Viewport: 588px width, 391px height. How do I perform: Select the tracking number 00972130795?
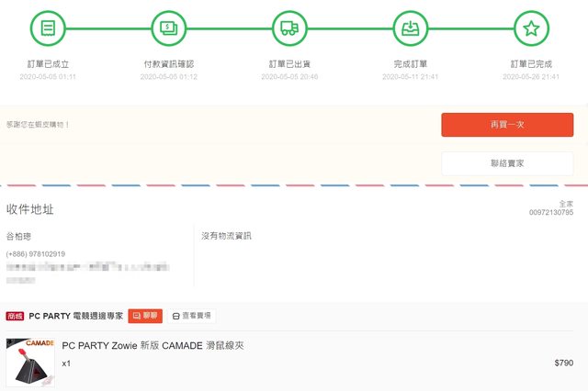551,213
